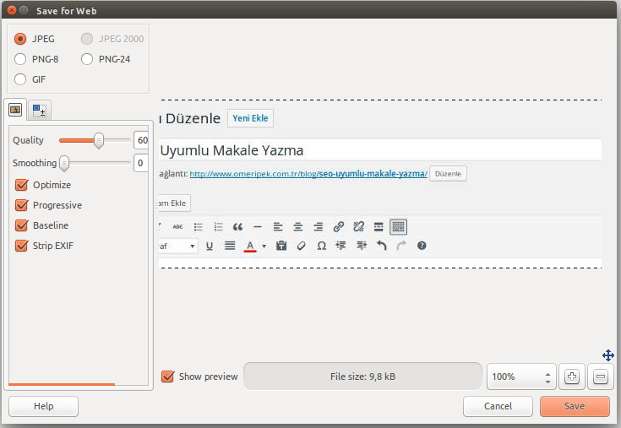
Task: Click the Quality slider handle
Action: pos(99,140)
